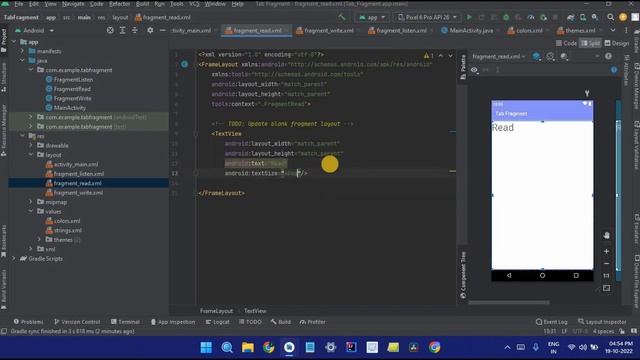Open the Refactor menu
This screenshot has width=640, height=360.
click(119, 4)
